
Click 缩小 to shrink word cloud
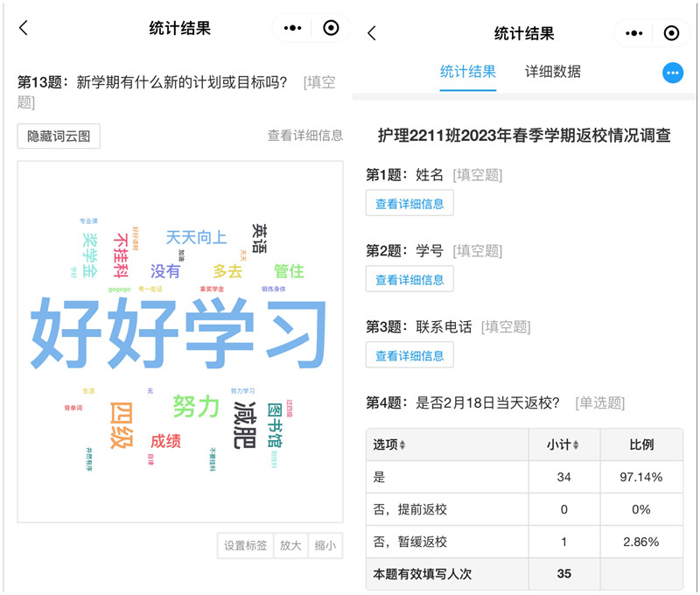tap(325, 545)
